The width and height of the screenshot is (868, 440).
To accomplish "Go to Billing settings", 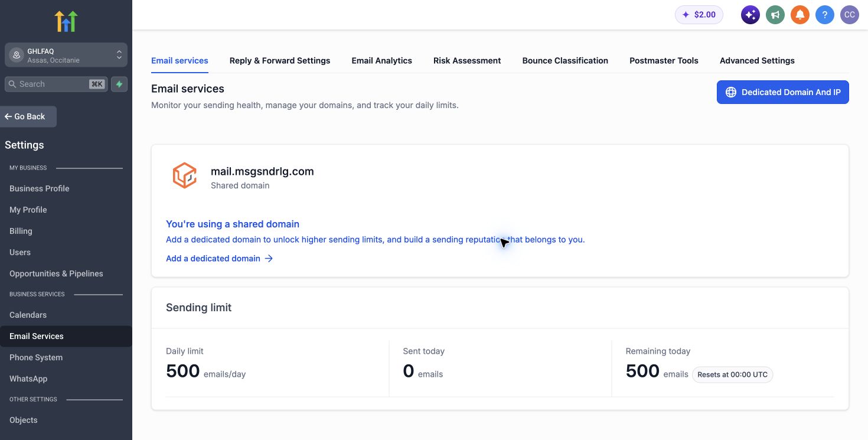I will [21, 231].
